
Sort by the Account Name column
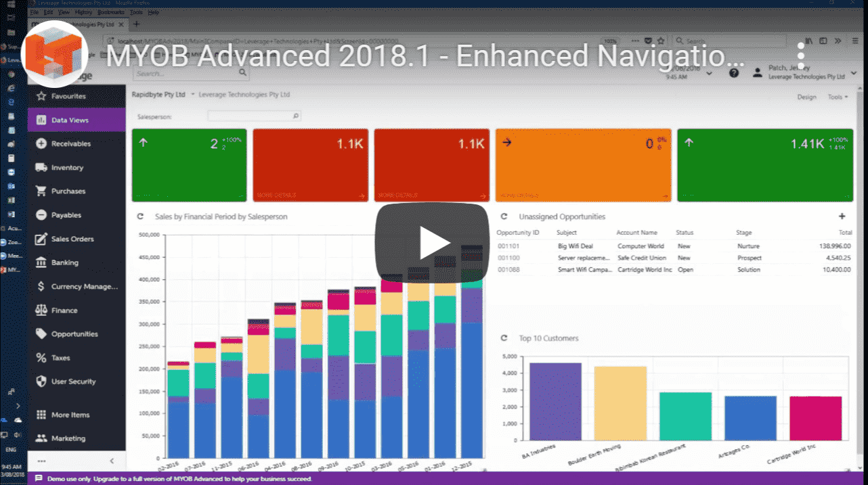(636, 233)
